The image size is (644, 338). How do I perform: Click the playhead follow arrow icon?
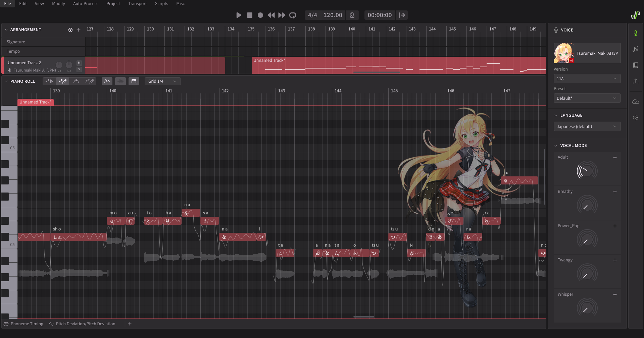point(402,15)
